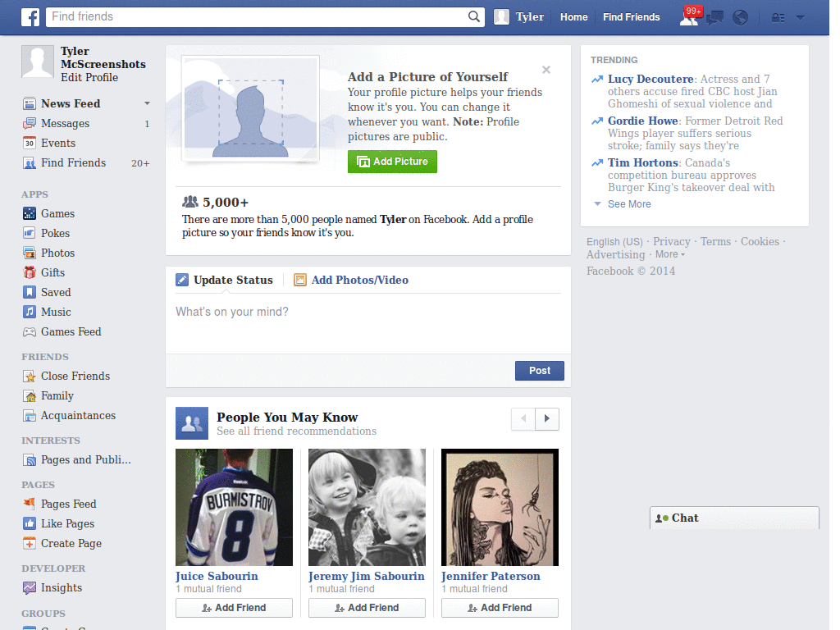The width and height of the screenshot is (840, 630).
Task: Click the Messages icon in sidebar
Action: pyautogui.click(x=30, y=124)
